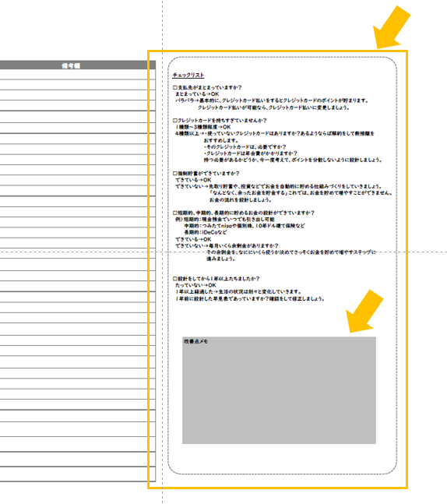447x504 pixels.
Task: Select the 進みましょう。 text line
Action: (x=220, y=259)
